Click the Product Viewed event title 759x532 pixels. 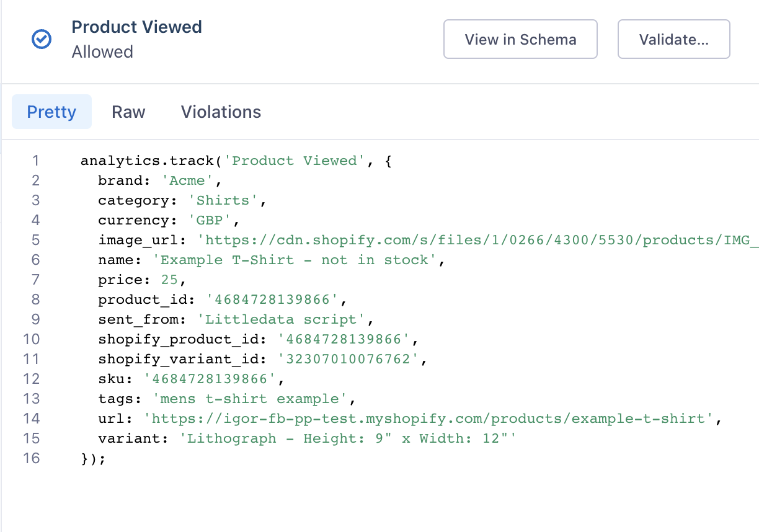click(x=136, y=27)
